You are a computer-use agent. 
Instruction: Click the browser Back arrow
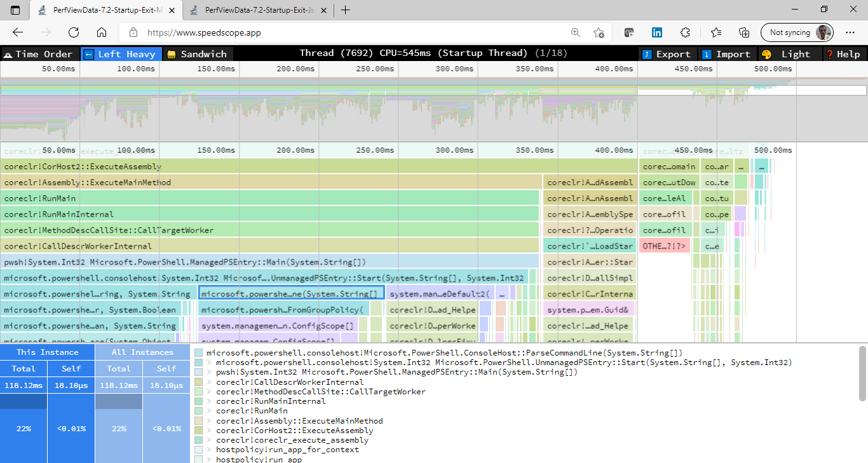coord(18,32)
